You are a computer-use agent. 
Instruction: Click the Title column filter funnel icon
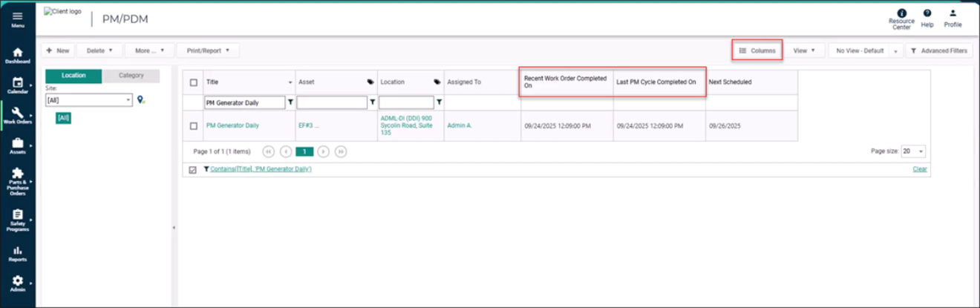pyautogui.click(x=290, y=102)
